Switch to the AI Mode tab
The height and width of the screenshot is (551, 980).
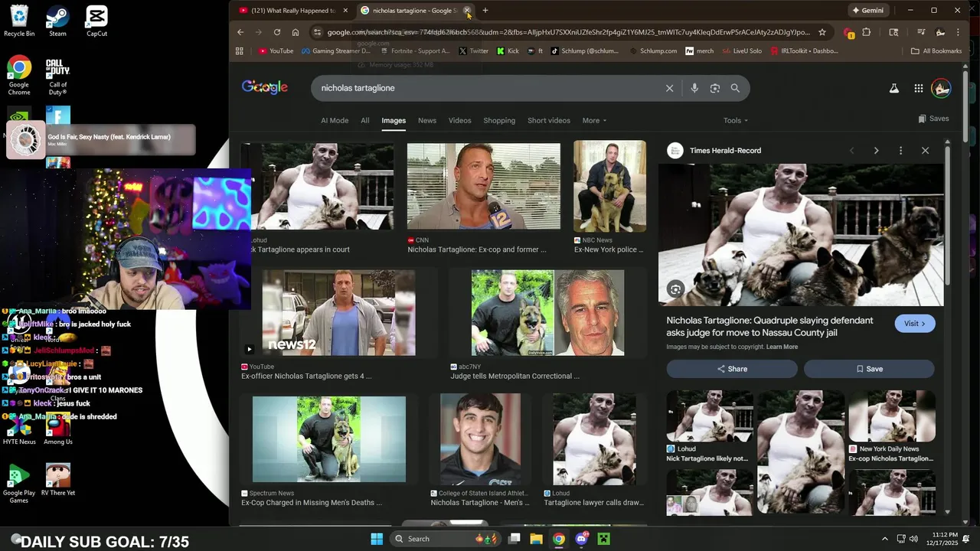point(335,120)
